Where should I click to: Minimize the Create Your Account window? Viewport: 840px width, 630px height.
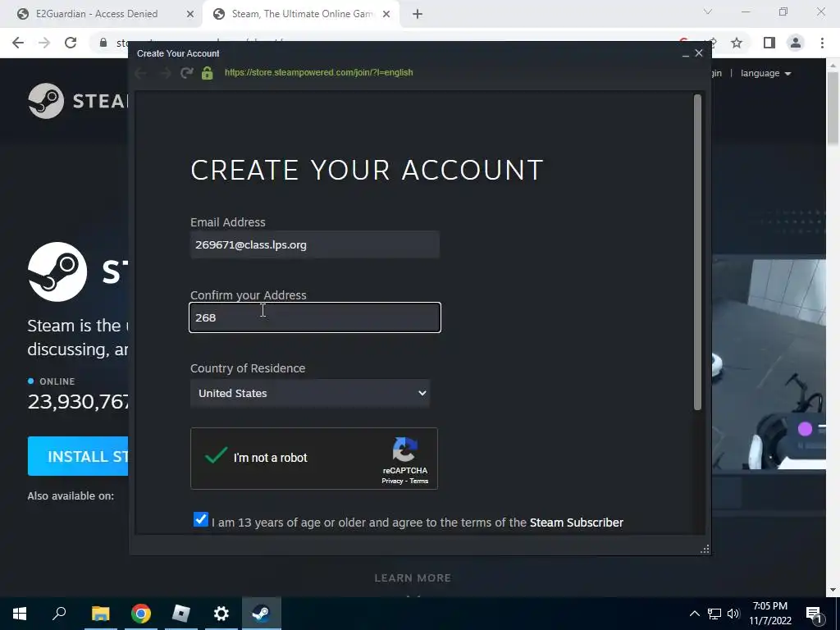[685, 53]
